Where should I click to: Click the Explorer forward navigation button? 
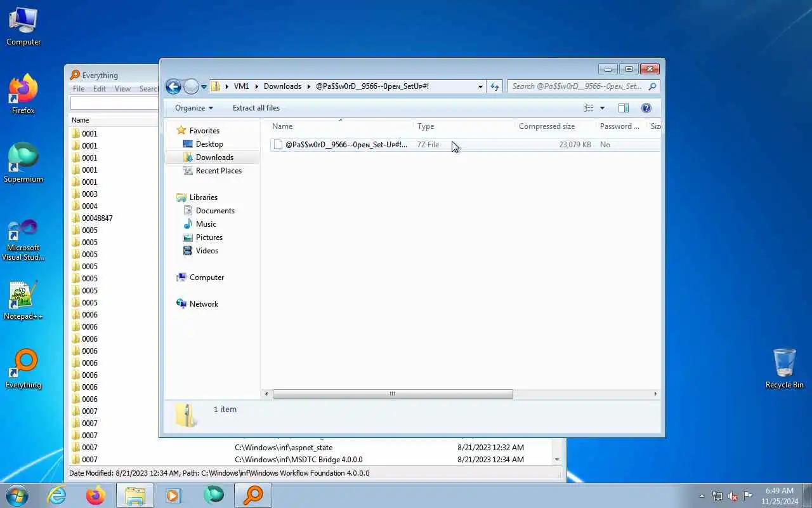(x=191, y=86)
